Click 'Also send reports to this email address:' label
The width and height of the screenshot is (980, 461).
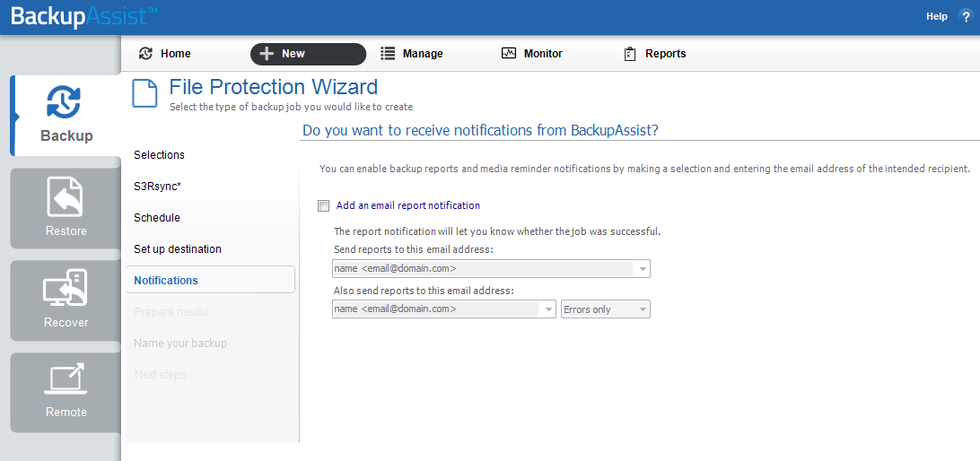(x=424, y=291)
